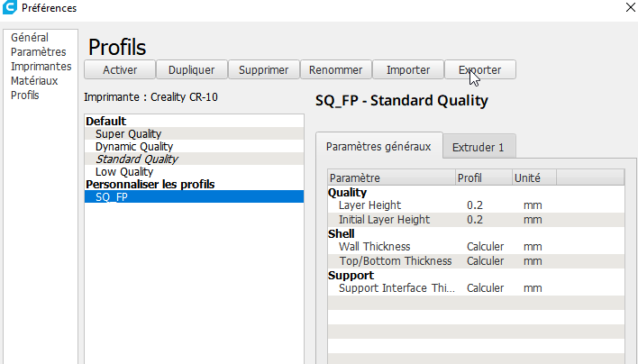
Task: Select the Top/Bottom Thickness row
Action: (x=476, y=261)
